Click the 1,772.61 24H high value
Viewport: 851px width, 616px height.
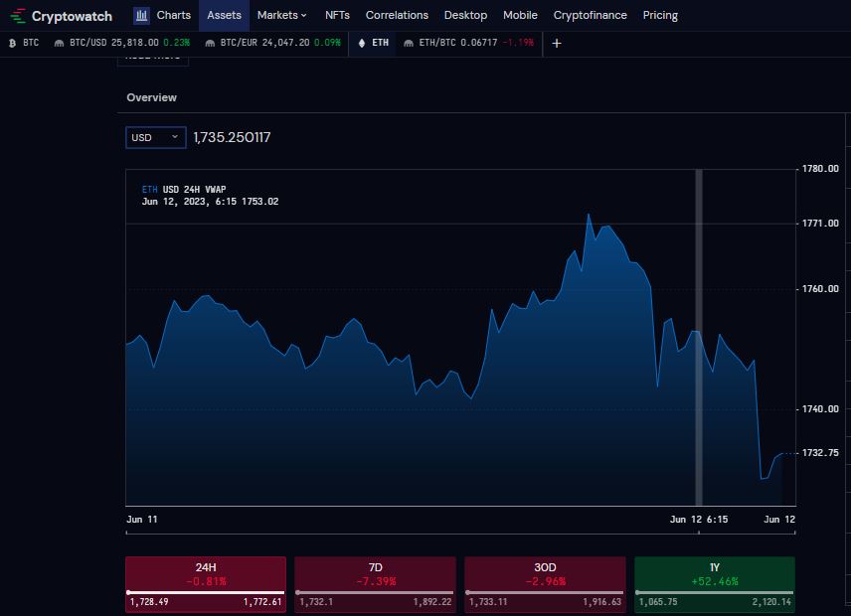262,602
